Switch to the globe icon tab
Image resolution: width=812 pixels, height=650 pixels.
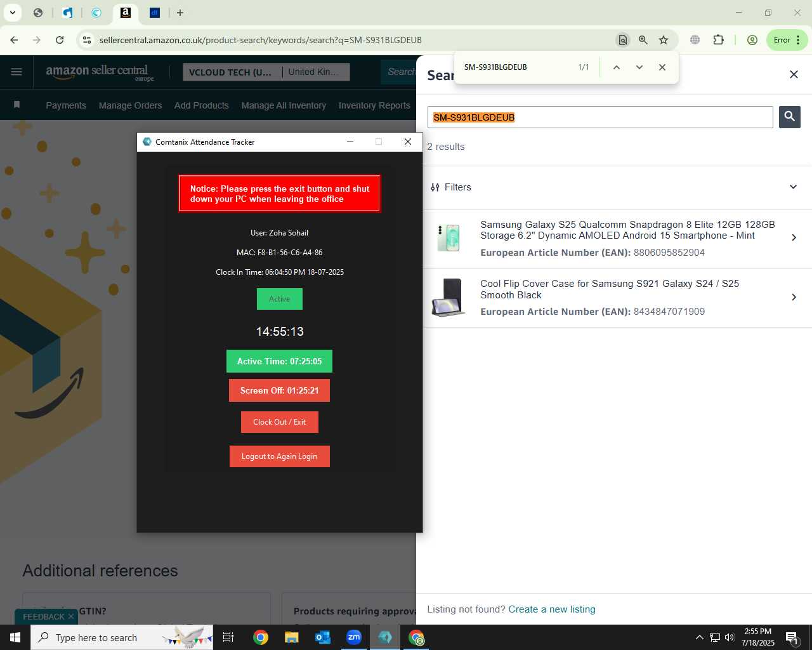(x=38, y=13)
